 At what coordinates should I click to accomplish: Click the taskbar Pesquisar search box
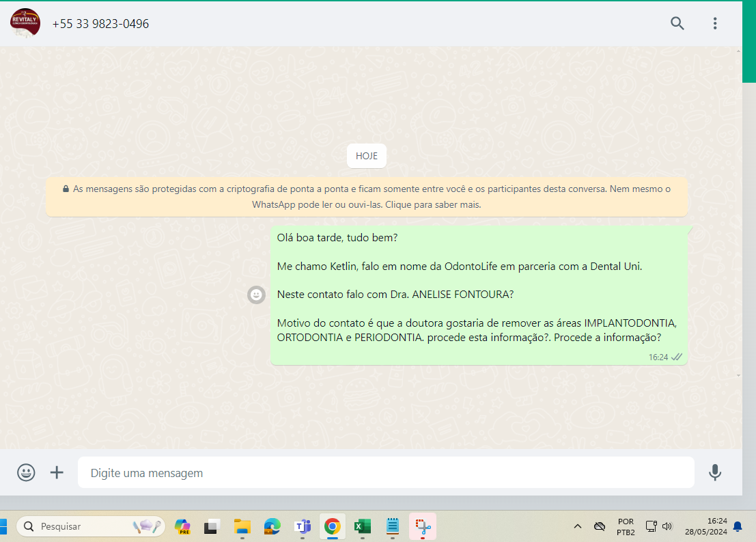91,526
